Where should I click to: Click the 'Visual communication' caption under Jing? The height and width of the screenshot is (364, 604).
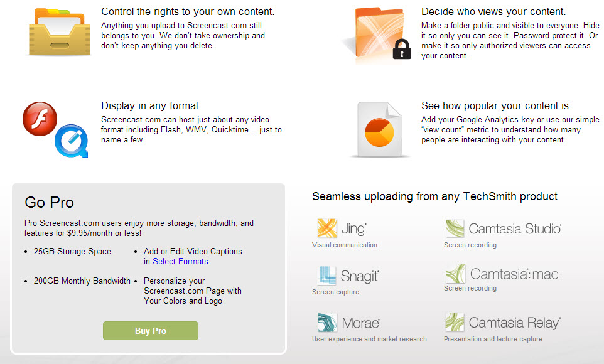point(345,245)
